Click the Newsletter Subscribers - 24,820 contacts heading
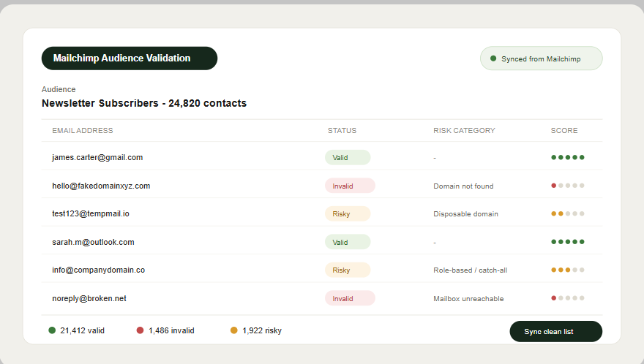 [x=144, y=103]
